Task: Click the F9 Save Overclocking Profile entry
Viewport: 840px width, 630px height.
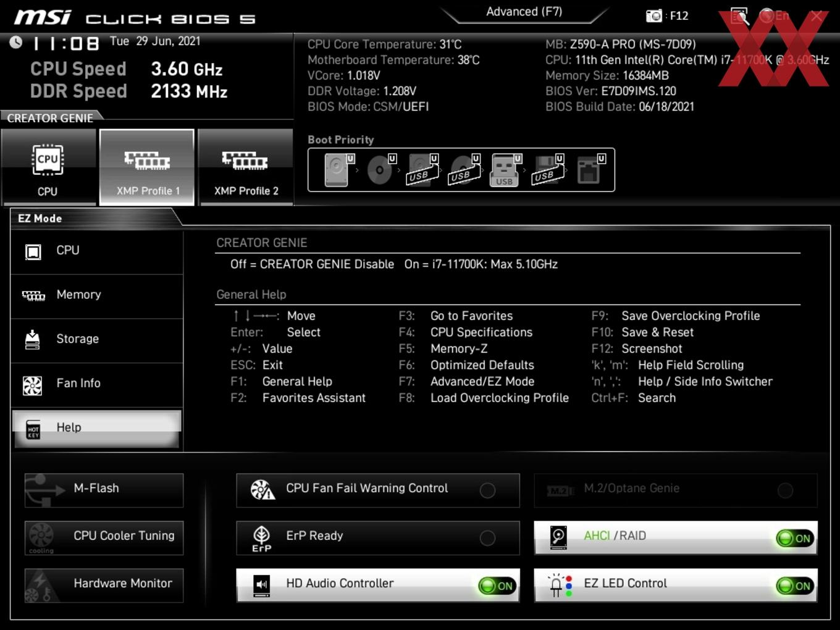Action: pos(676,316)
